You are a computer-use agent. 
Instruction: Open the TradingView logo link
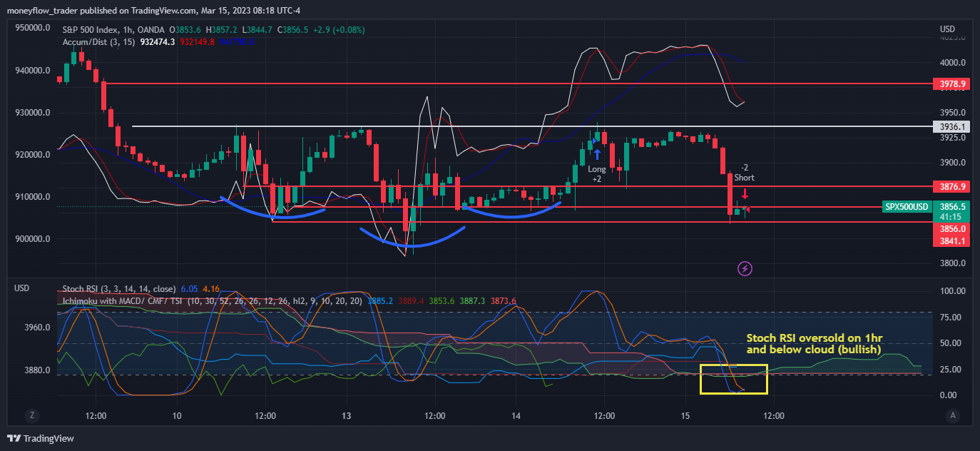(41, 438)
